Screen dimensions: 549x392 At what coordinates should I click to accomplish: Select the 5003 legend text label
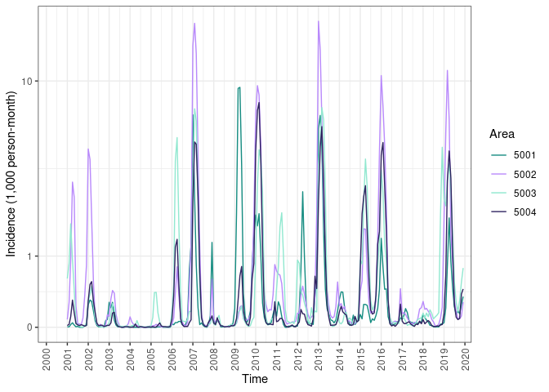pos(525,194)
